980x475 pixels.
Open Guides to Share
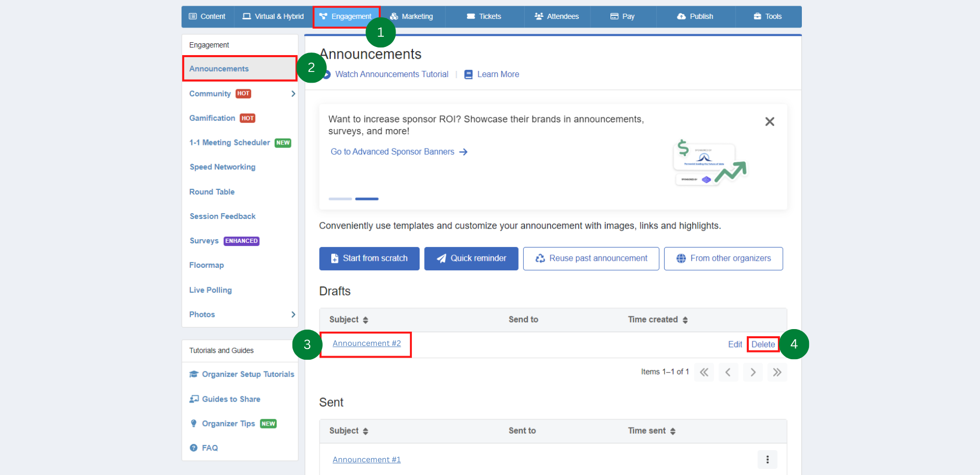coord(231,399)
